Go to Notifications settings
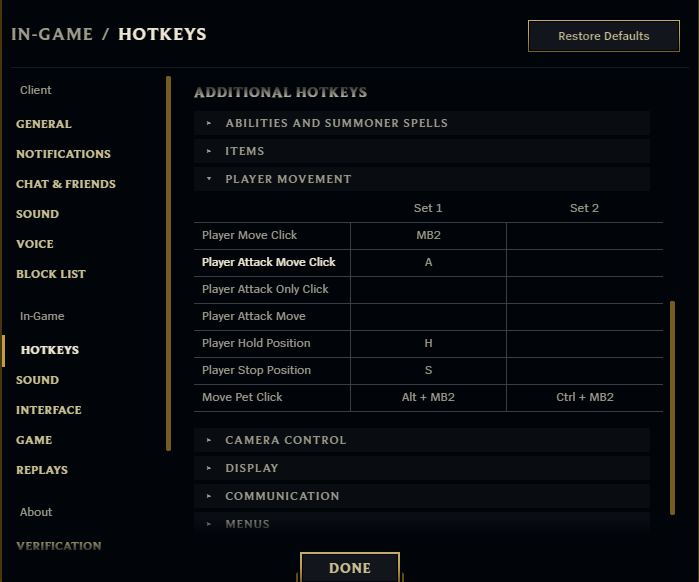The height and width of the screenshot is (582, 699). pyautogui.click(x=63, y=154)
